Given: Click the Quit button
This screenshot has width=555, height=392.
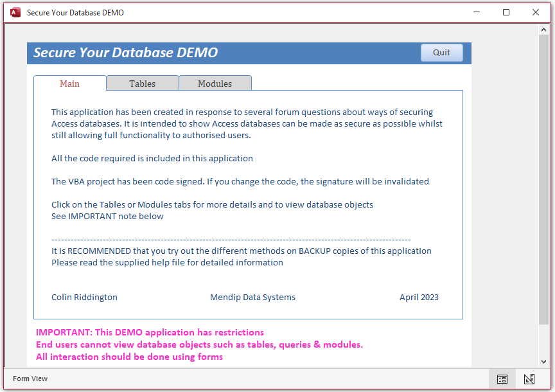Looking at the screenshot, I should pyautogui.click(x=441, y=53).
